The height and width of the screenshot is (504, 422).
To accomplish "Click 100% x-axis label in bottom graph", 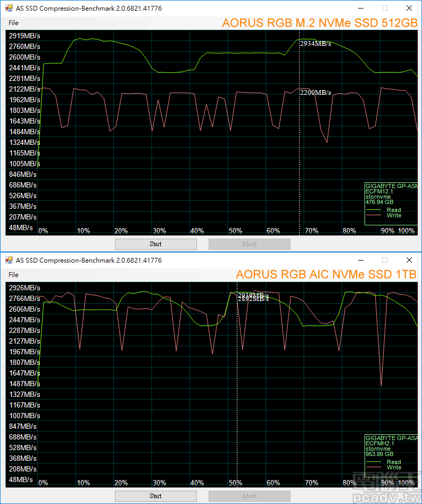I will click(406, 483).
